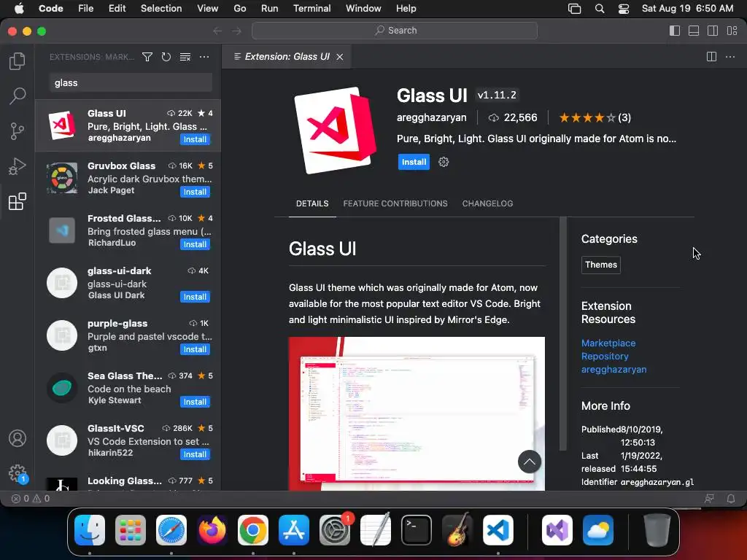The image size is (747, 560).
Task: Open macOS Control Center icon
Action: 624,9
